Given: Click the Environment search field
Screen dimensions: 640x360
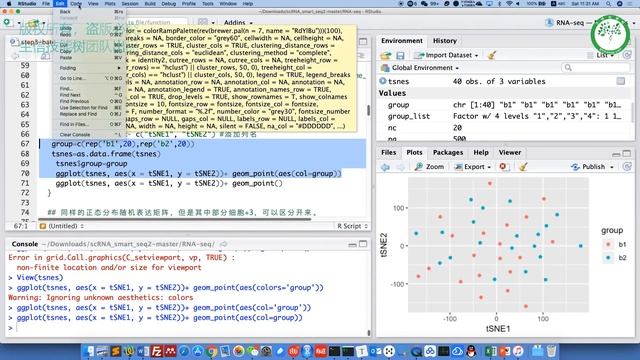Looking at the screenshot, I should 596,68.
